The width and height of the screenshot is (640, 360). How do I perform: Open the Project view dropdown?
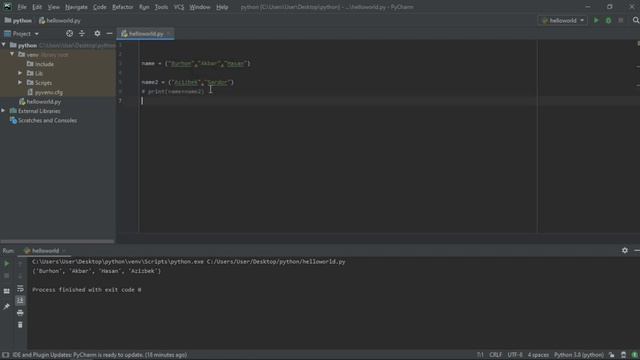[22, 33]
